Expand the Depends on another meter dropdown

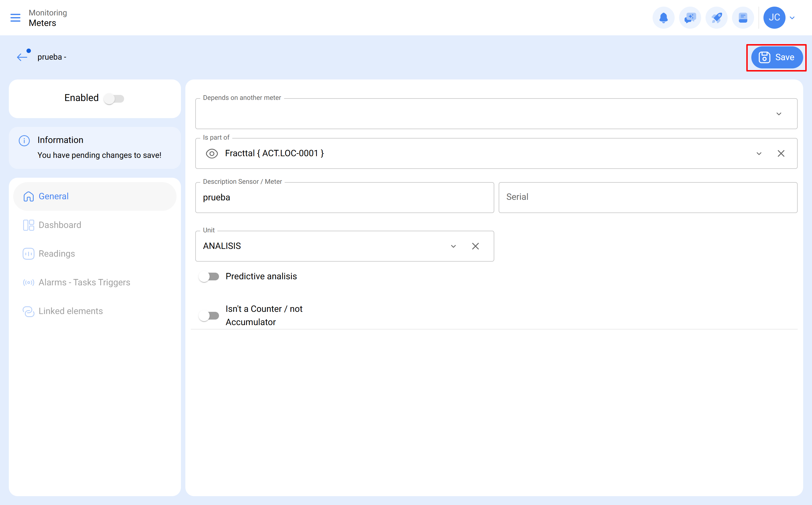(779, 114)
